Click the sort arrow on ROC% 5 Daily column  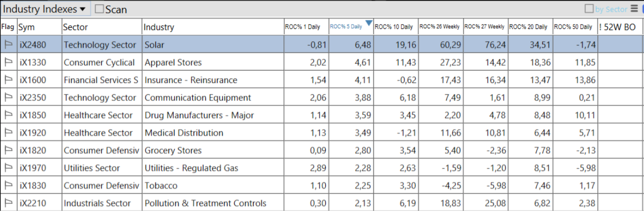click(x=369, y=23)
